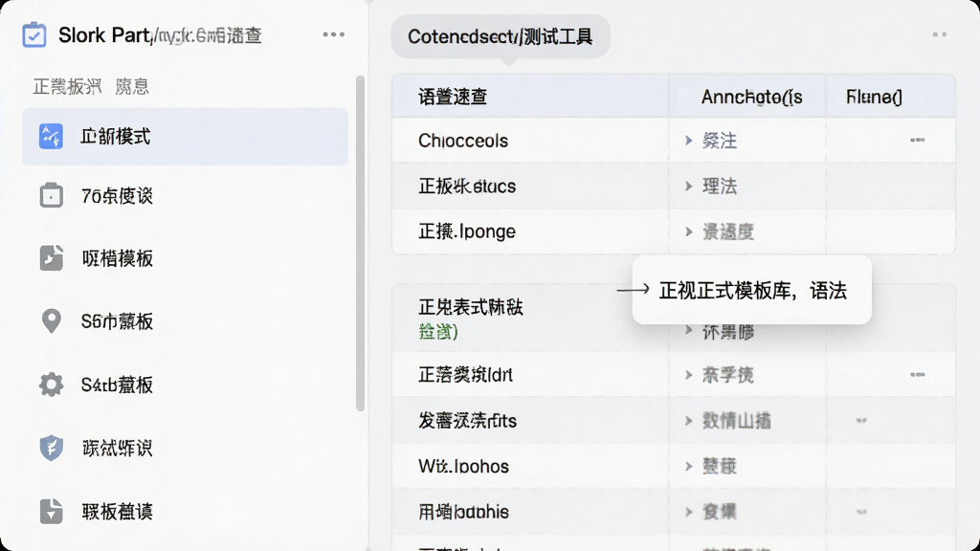Click the file download icon at sidebar bottom
This screenshot has height=551, width=980.
(x=52, y=511)
